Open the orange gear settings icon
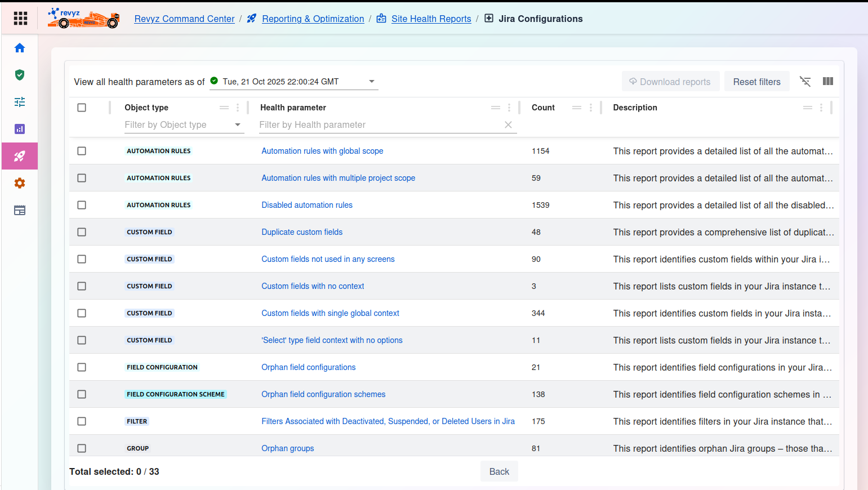This screenshot has height=490, width=868. click(20, 183)
